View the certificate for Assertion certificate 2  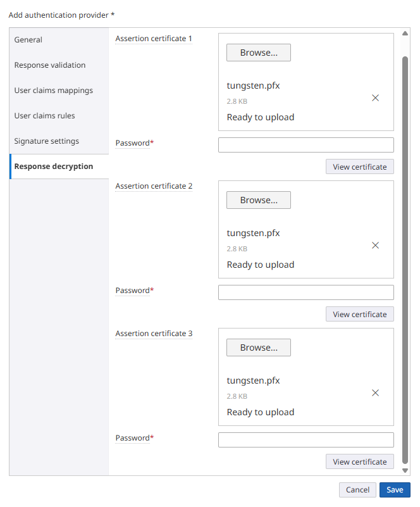click(359, 314)
